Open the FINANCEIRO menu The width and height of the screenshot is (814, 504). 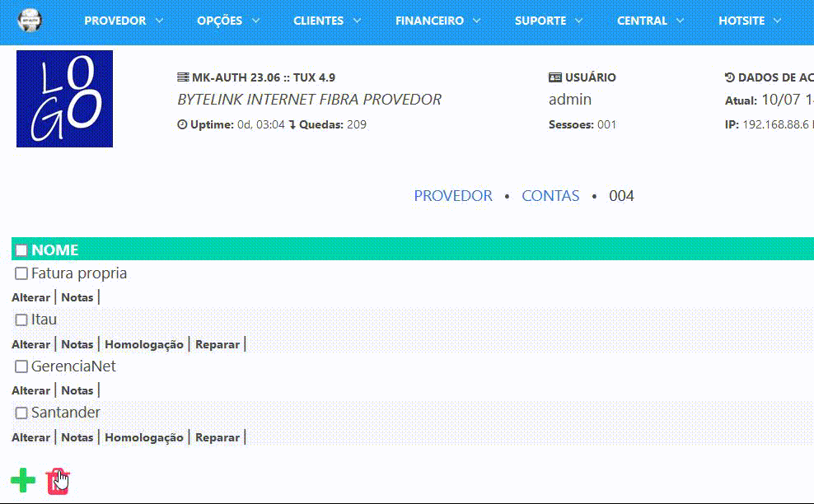point(437,21)
